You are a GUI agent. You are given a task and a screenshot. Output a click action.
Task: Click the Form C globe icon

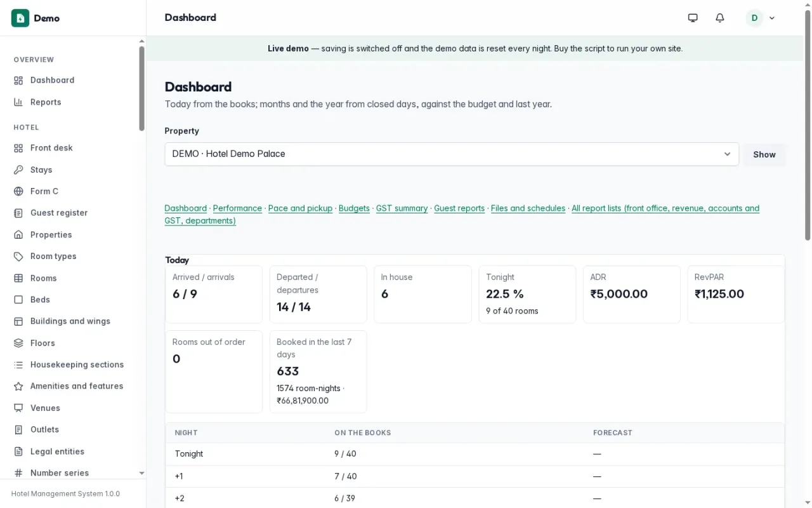pyautogui.click(x=18, y=191)
